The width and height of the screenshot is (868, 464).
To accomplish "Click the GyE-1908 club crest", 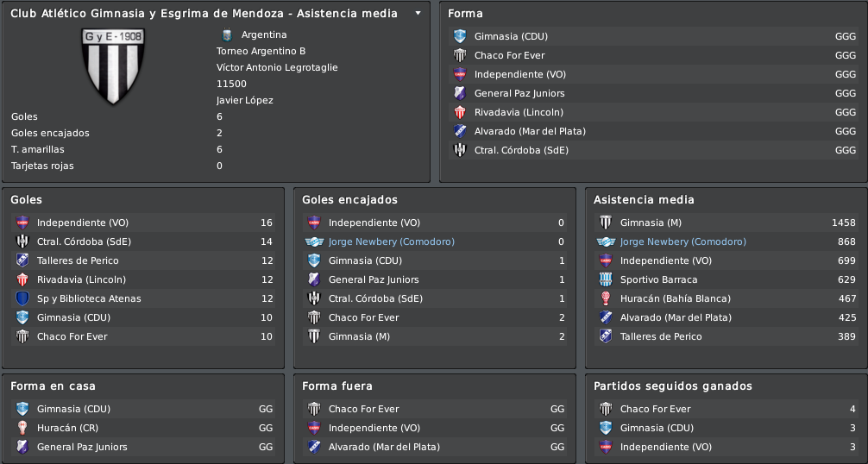I will click(x=113, y=66).
